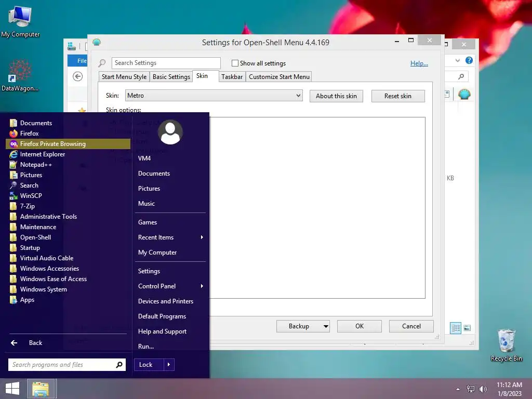Open Games from the Start menu

click(170, 222)
